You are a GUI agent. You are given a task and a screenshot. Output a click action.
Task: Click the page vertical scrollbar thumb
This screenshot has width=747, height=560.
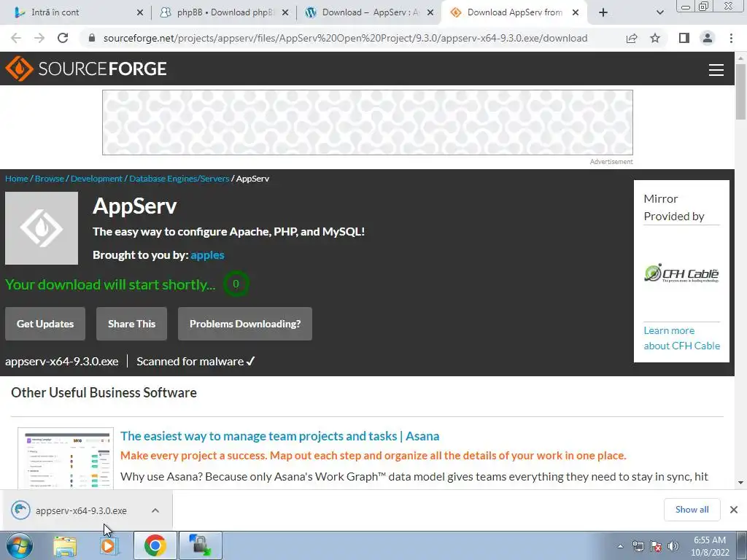pos(740,91)
